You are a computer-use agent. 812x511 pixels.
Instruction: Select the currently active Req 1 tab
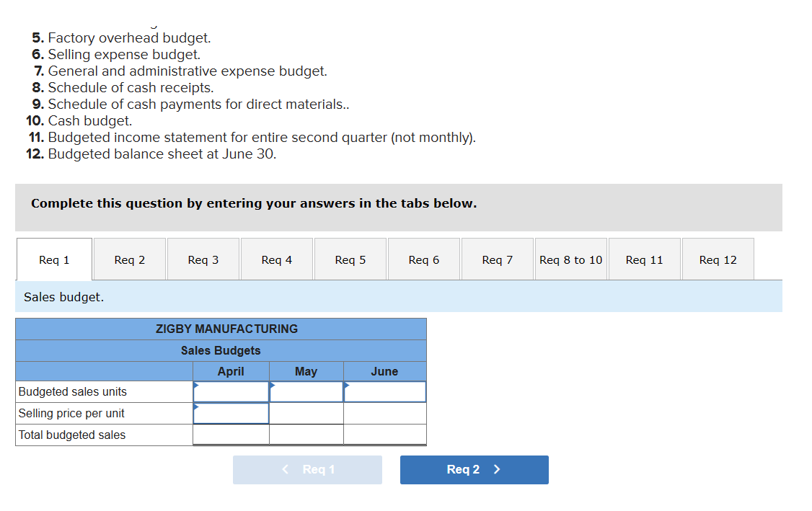(54, 259)
